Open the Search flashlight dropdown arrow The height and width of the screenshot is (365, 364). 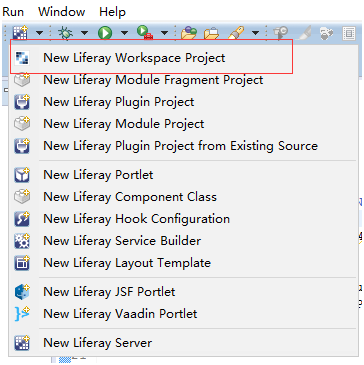click(256, 33)
